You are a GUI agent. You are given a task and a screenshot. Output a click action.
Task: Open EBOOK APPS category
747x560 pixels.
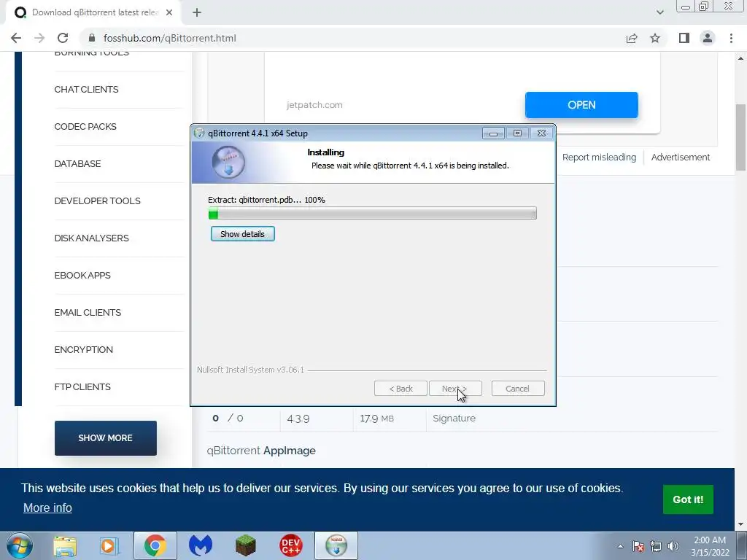[x=82, y=275]
